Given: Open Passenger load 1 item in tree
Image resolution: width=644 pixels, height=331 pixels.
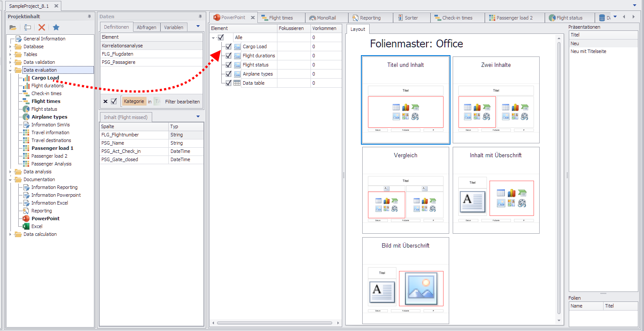Looking at the screenshot, I should [52, 148].
